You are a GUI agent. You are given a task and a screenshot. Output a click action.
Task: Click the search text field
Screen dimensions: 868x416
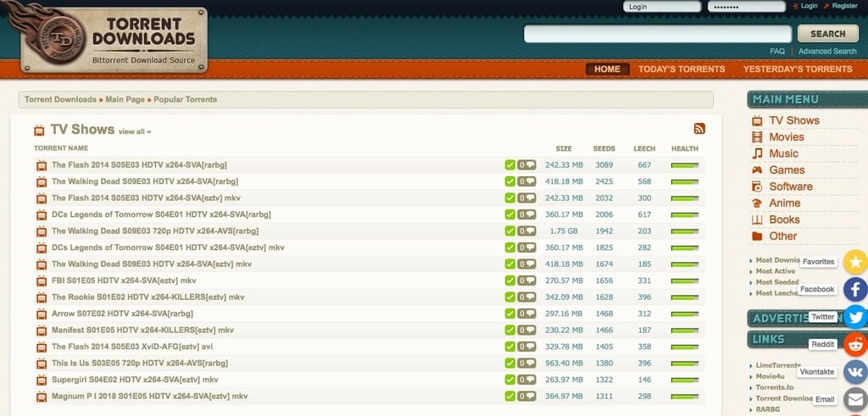tap(658, 34)
